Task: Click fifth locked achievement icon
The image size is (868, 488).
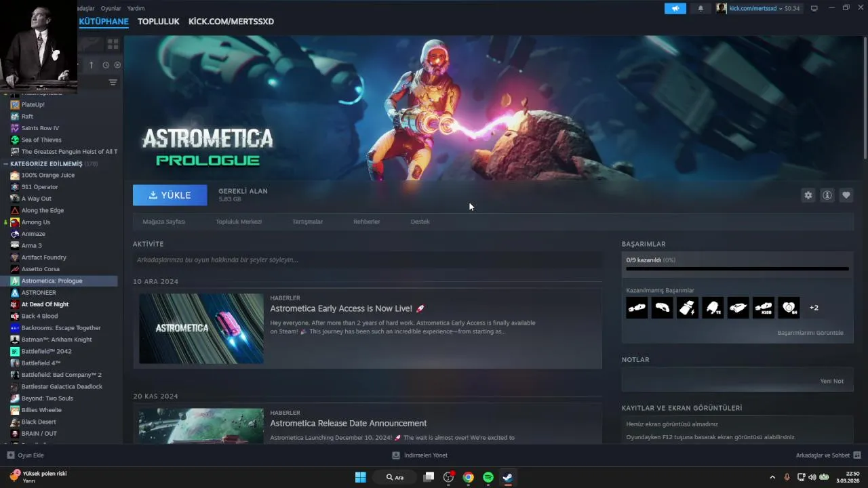Action: point(738,308)
